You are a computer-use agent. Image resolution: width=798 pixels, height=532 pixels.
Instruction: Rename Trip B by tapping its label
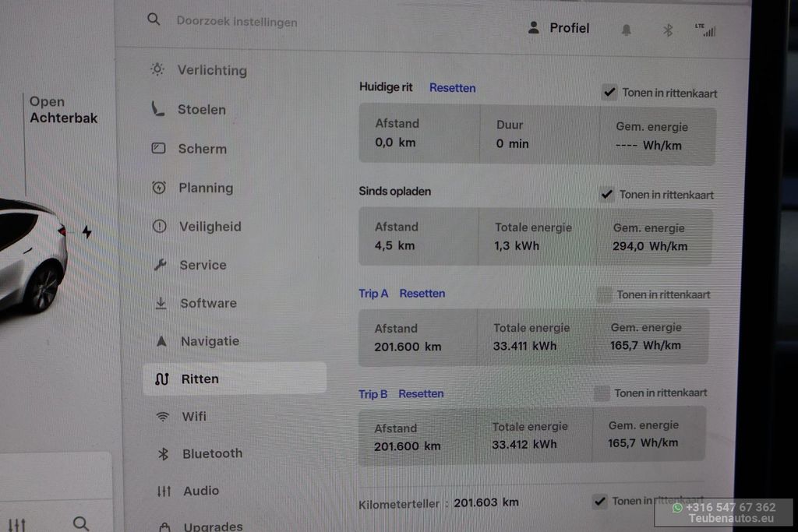pyautogui.click(x=373, y=394)
